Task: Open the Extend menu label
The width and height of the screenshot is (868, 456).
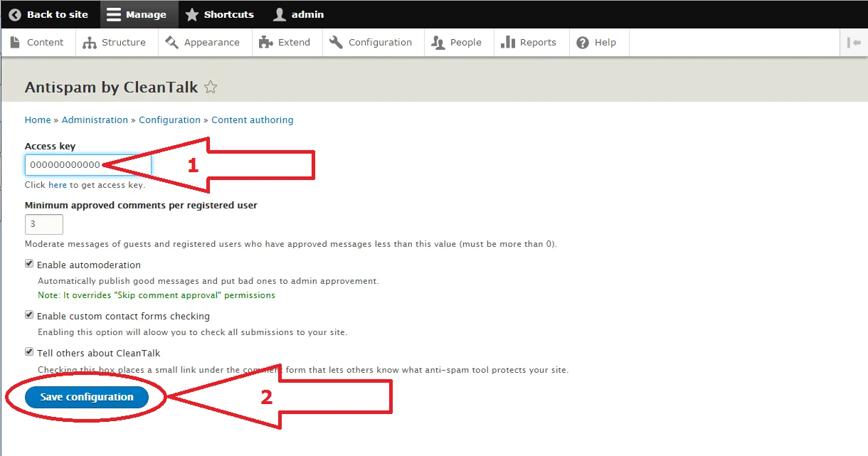Action: pyautogui.click(x=295, y=43)
